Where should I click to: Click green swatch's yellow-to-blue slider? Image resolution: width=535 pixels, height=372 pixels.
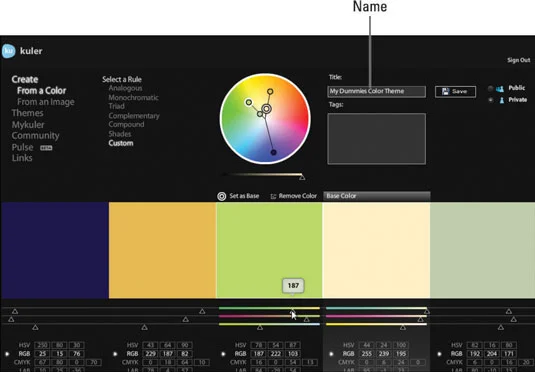click(x=269, y=324)
